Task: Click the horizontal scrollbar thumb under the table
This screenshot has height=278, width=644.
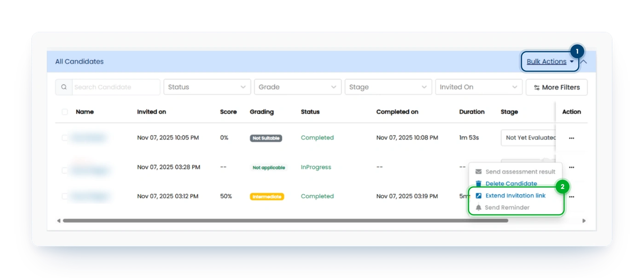Action: click(285, 221)
